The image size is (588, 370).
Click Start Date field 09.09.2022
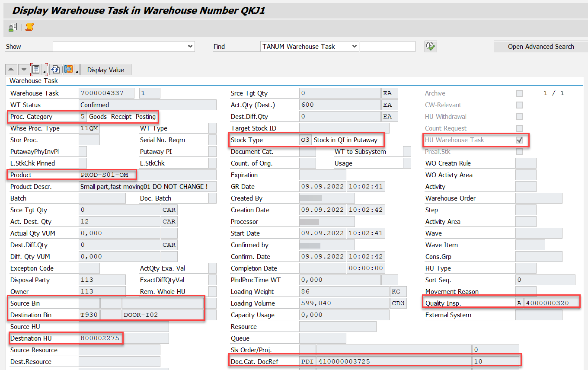tap(323, 233)
